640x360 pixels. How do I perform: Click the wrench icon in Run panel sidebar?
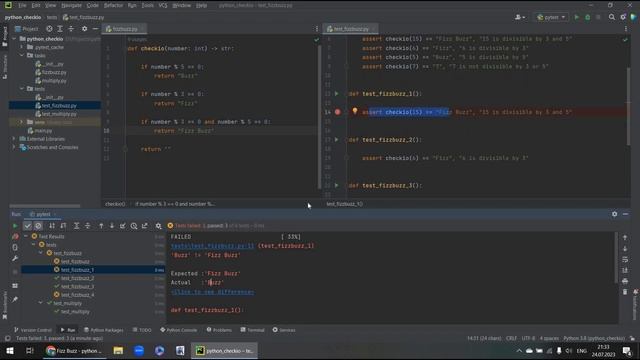[15, 258]
